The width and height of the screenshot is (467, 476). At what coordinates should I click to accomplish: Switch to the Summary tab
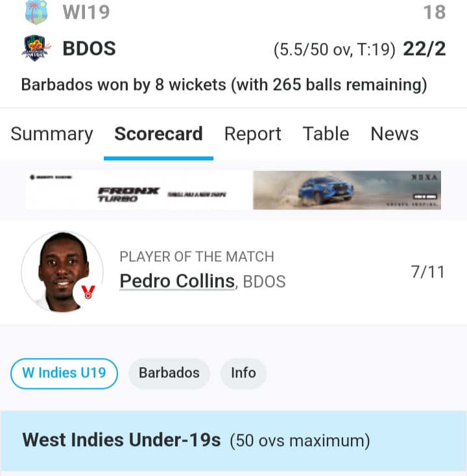click(52, 134)
